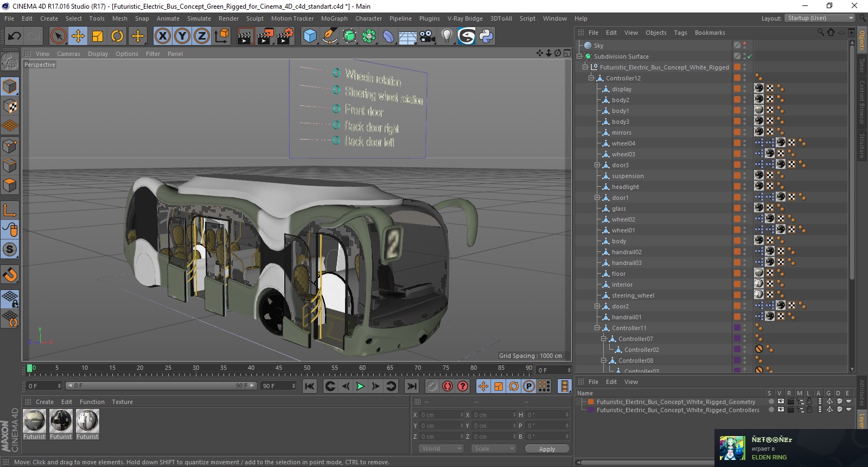Select the Move tool in toolbar
Screen dimensions: 868x467
(78, 36)
